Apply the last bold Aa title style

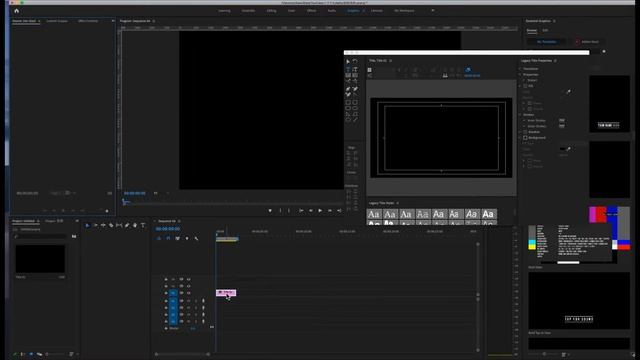click(488, 214)
